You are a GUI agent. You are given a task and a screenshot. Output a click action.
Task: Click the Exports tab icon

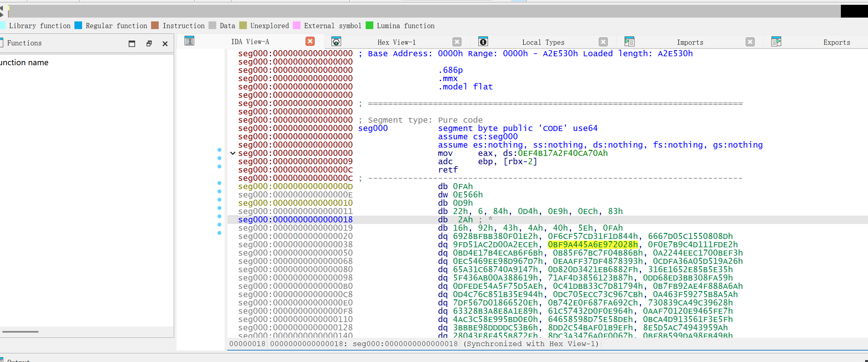(x=776, y=42)
